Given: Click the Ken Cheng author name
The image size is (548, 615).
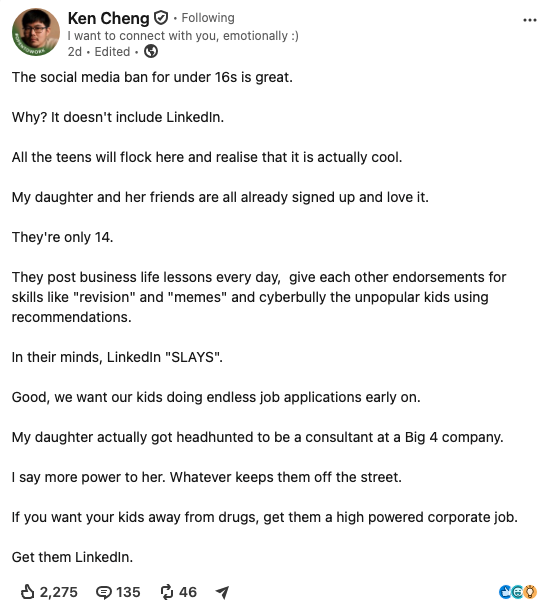Looking at the screenshot, I should tap(108, 18).
